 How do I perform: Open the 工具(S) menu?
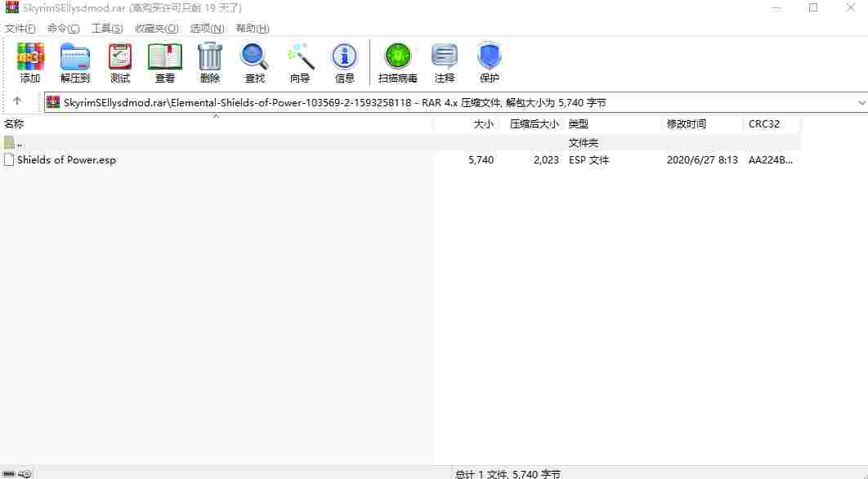coord(107,29)
